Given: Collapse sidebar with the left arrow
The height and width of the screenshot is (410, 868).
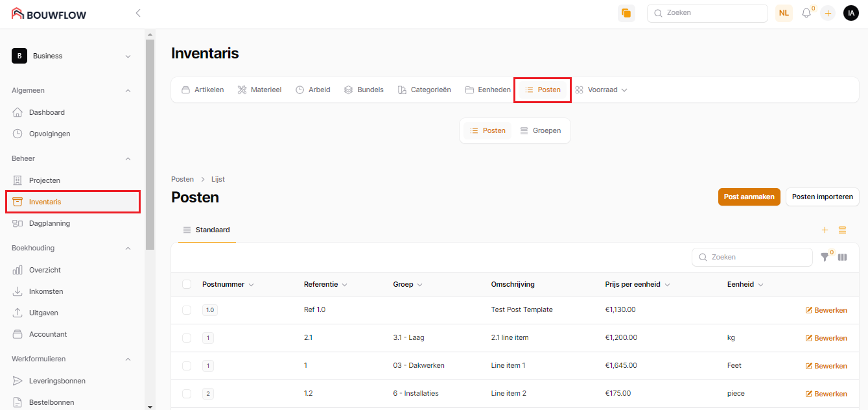Looking at the screenshot, I should (137, 13).
